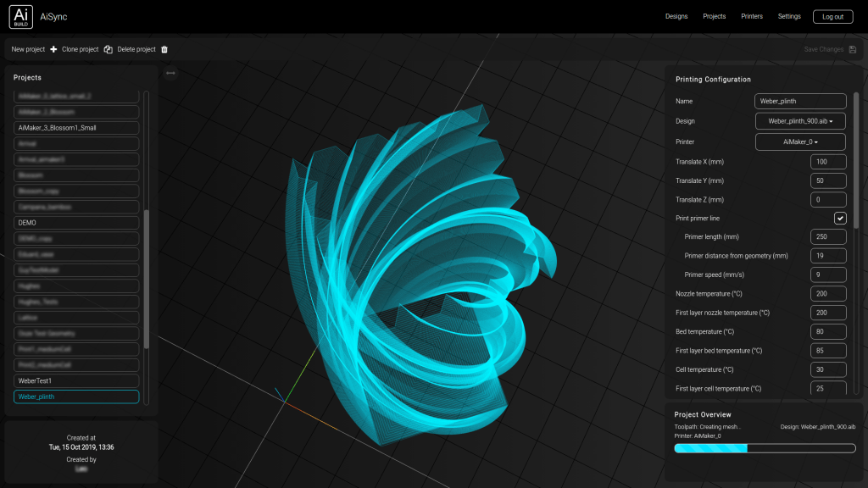
Task: Select the AiMaker_3_Blossom1_Small project
Action: [76, 128]
